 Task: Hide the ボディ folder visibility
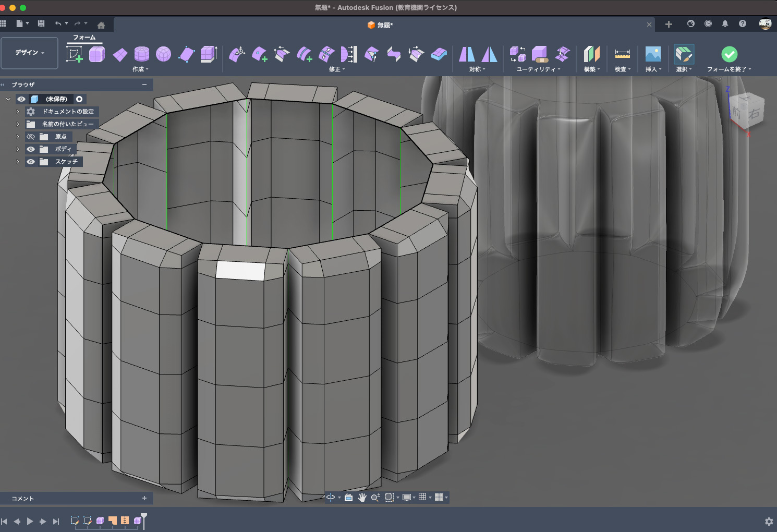31,149
